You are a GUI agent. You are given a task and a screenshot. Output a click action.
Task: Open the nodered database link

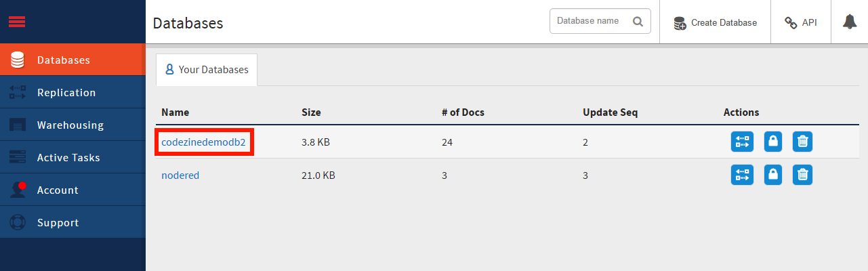click(x=180, y=175)
